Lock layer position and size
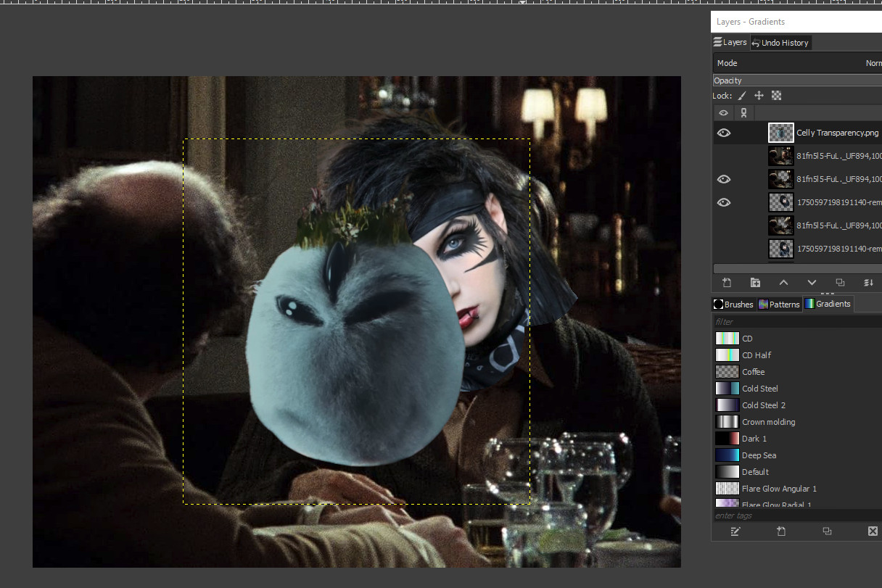The image size is (882, 588). (759, 96)
